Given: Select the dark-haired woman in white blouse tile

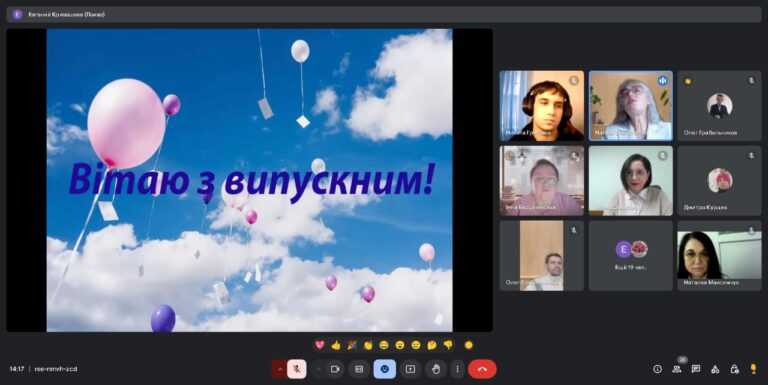Looking at the screenshot, I should click(631, 180).
